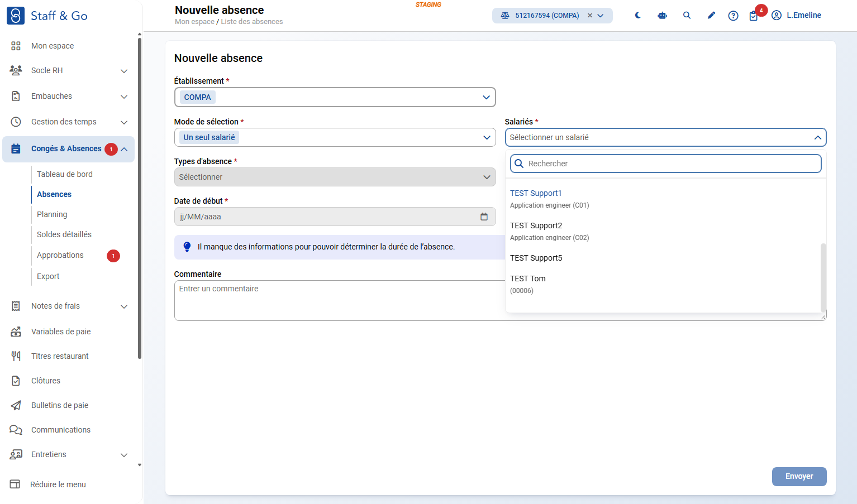857x504 pixels.
Task: Open the Export submenu item
Action: click(48, 276)
